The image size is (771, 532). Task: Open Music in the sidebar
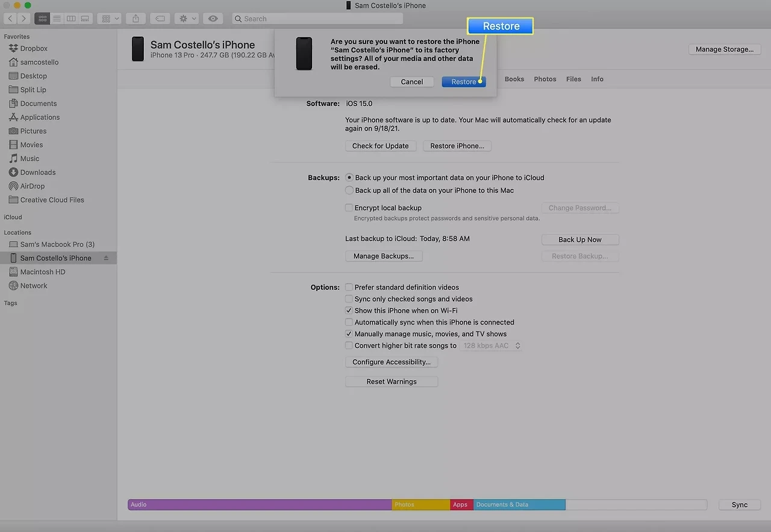[30, 158]
